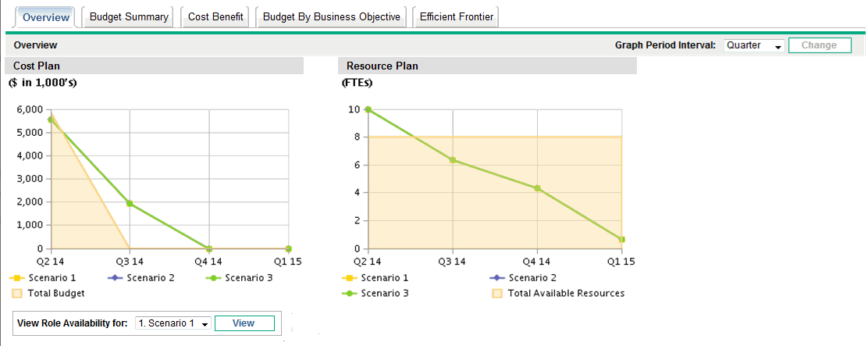Open Budget By Business Objective tab
868x346 pixels.
(x=331, y=17)
